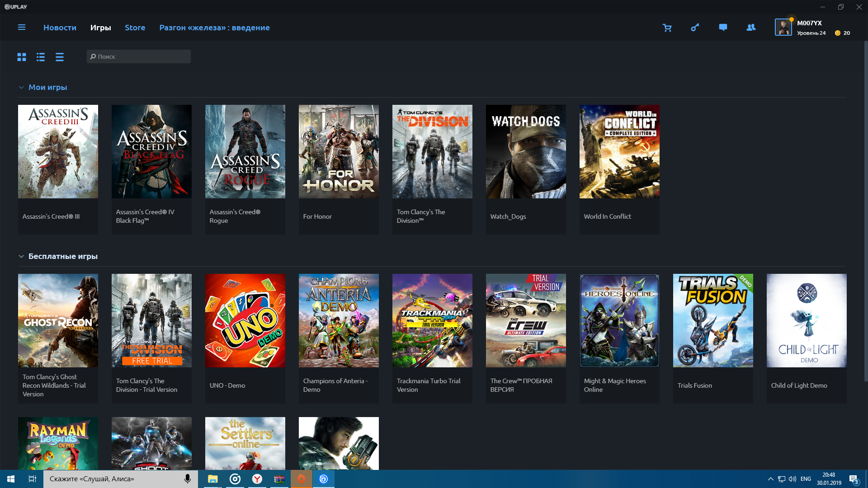Open the Child of Light Demo tile
Viewport: 868px width, 488px height.
(807, 338)
